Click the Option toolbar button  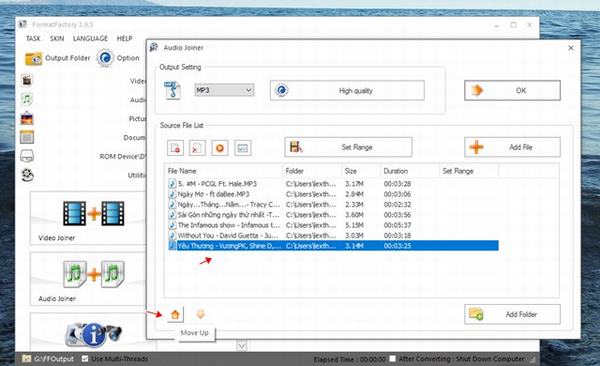(118, 58)
